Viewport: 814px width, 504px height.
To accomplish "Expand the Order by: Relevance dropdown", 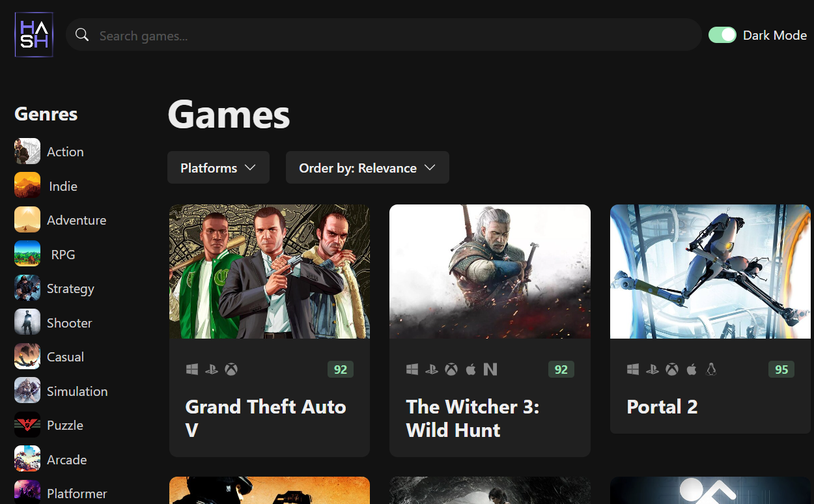I will (367, 168).
